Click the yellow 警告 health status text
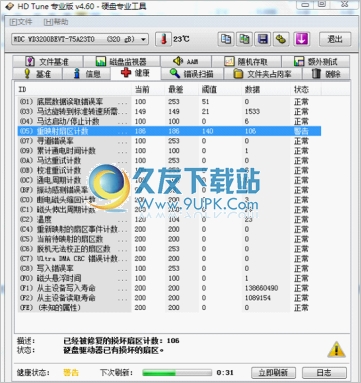361x383 pixels. pyautogui.click(x=71, y=372)
